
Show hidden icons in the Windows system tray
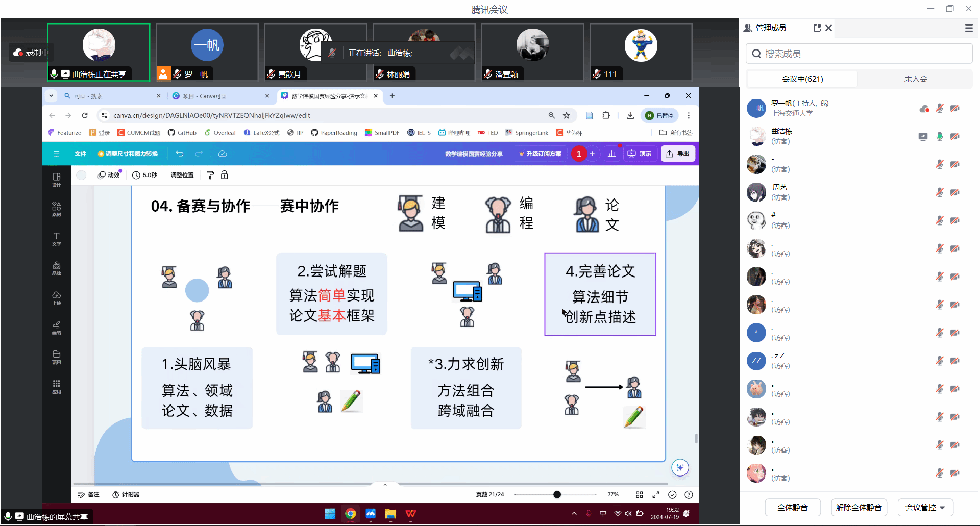pyautogui.click(x=574, y=514)
